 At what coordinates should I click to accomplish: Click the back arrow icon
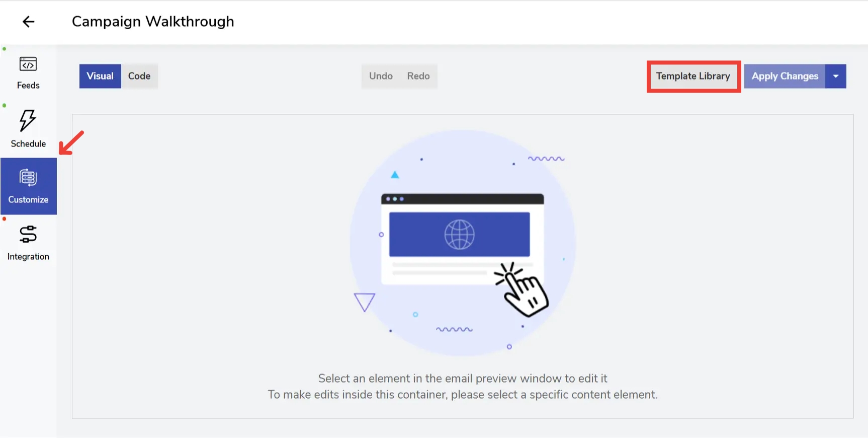[x=29, y=22]
